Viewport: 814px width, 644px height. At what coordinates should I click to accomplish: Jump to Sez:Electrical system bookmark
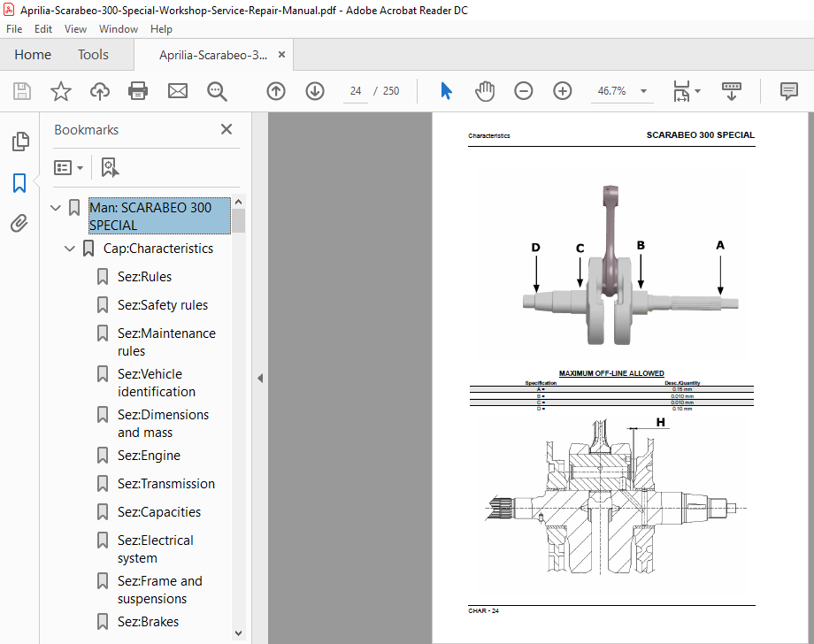(155, 549)
